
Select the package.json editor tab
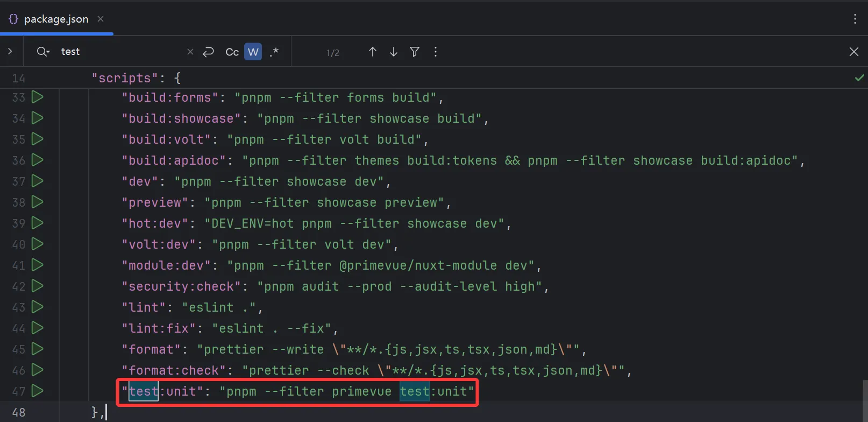point(56,19)
